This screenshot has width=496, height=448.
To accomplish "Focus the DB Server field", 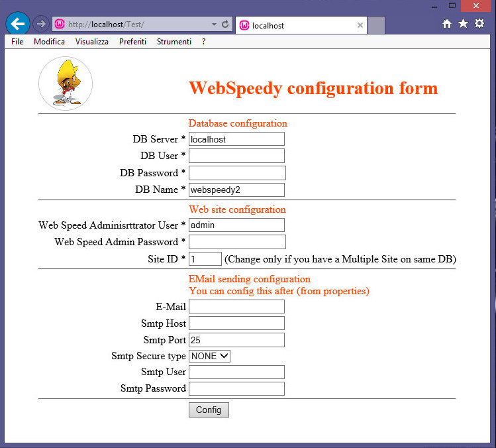I will 236,139.
